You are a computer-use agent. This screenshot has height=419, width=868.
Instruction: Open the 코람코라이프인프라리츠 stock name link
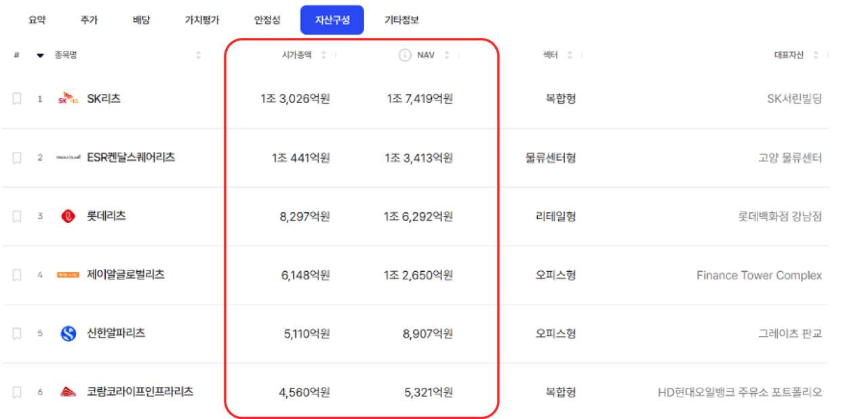140,392
